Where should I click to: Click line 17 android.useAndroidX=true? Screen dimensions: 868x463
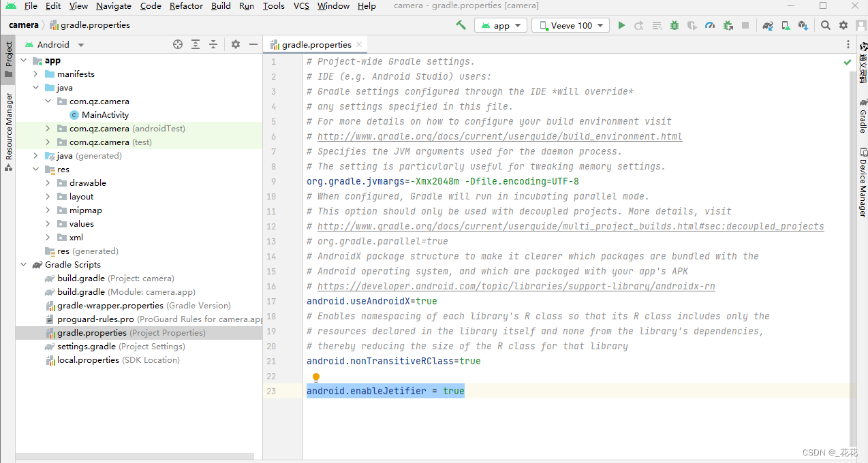coord(372,301)
